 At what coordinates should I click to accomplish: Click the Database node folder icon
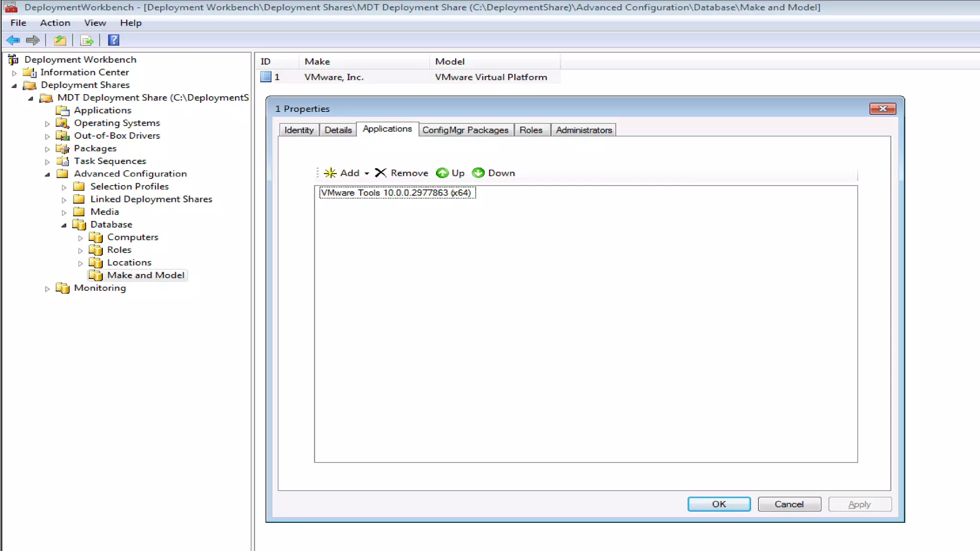(x=79, y=224)
